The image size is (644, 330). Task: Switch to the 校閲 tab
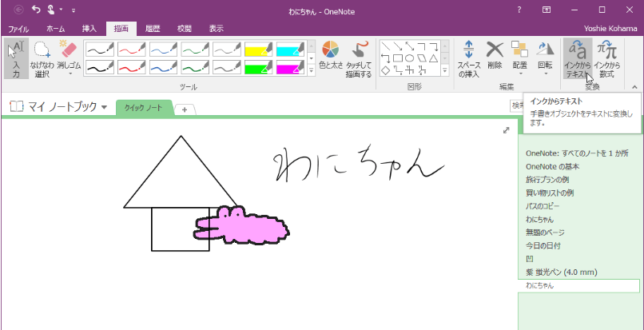(185, 29)
